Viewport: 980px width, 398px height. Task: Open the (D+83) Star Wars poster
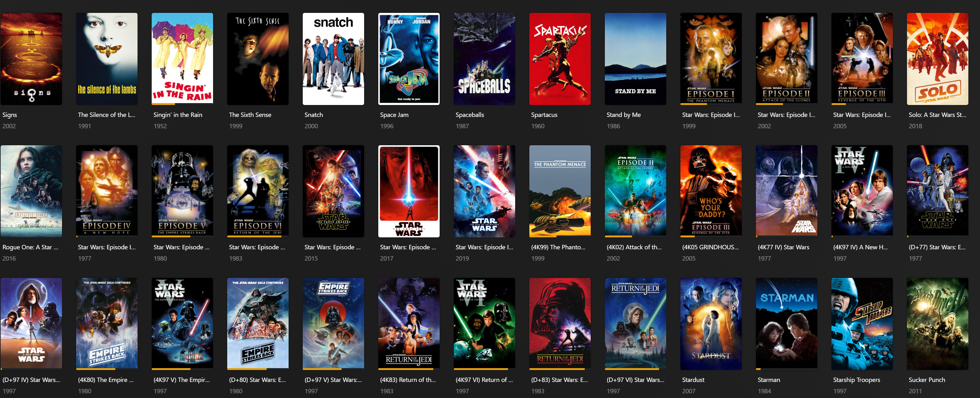pyautogui.click(x=560, y=324)
